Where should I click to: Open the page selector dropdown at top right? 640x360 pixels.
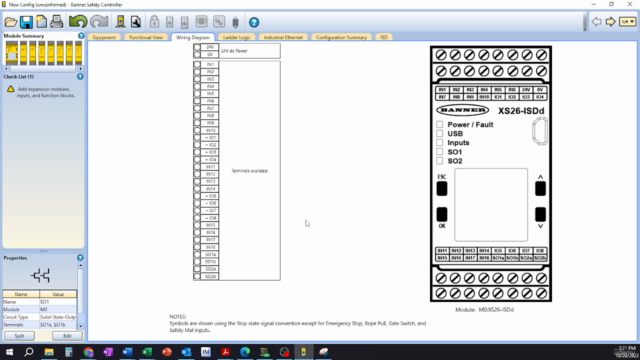click(627, 22)
